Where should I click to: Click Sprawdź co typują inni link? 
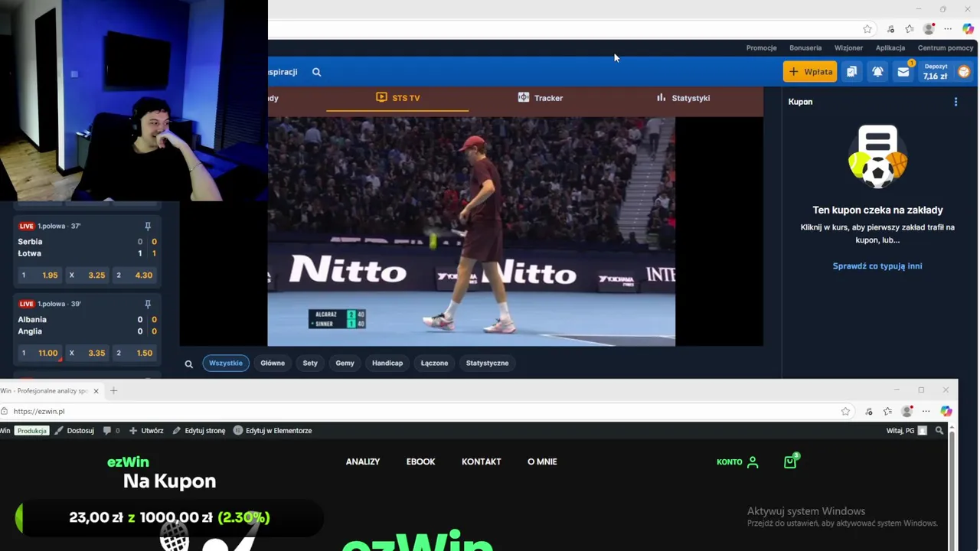[x=877, y=266]
